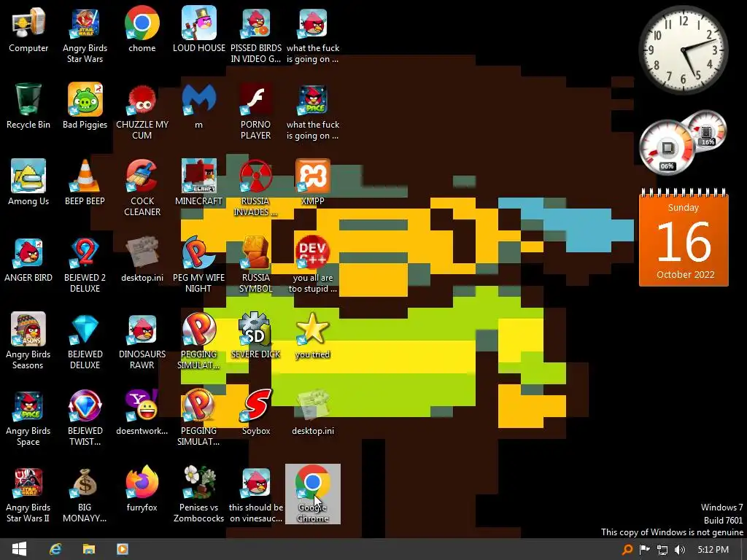747x560 pixels.
Task: Click the 5:12 PM taskbar clock
Action: 713,550
